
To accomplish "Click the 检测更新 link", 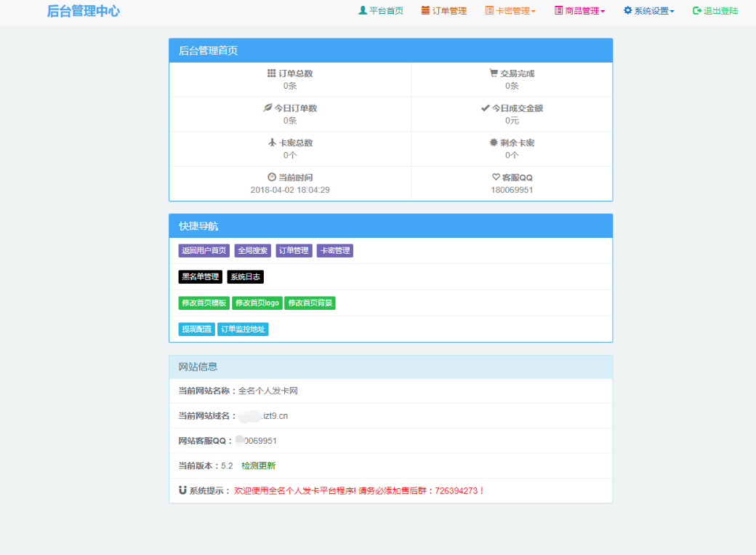I will pos(259,466).
